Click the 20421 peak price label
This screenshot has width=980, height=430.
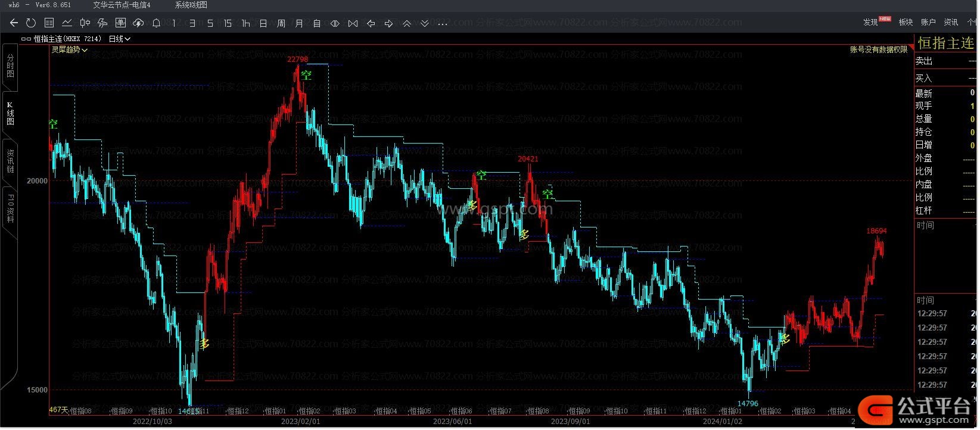(528, 159)
